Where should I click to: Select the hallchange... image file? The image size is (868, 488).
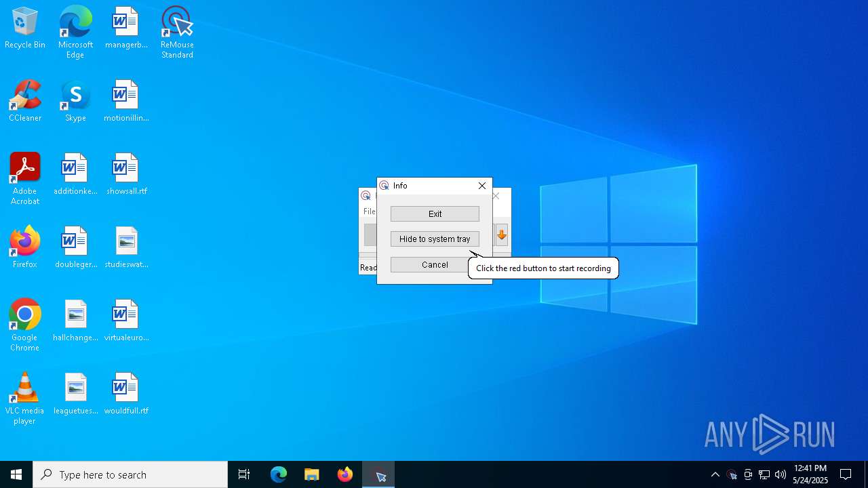click(x=75, y=321)
